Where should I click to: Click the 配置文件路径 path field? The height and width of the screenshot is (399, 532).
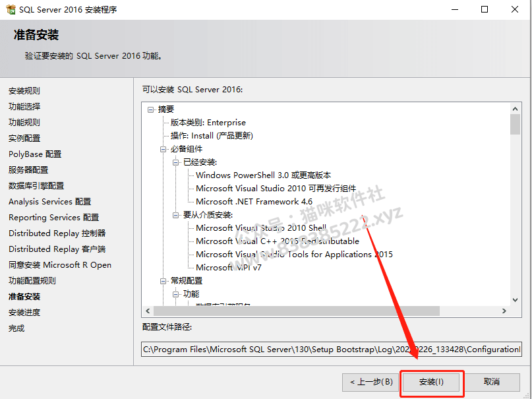(332, 349)
